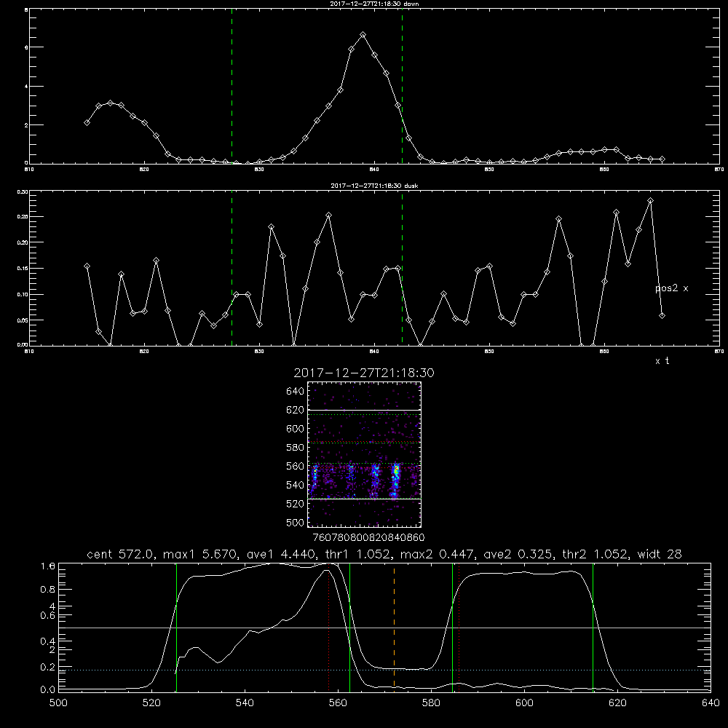Click the '0.0' y-axis label of bottom plot

pos(48,690)
